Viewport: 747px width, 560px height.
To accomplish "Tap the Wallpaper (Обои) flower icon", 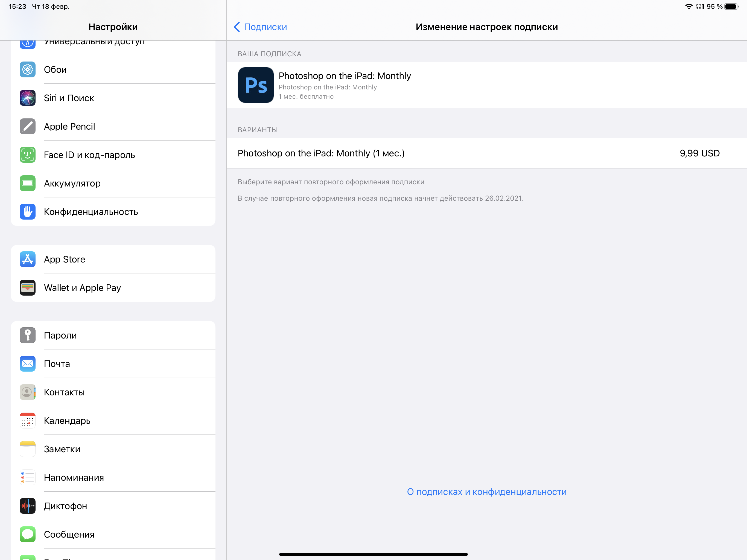I will point(27,69).
